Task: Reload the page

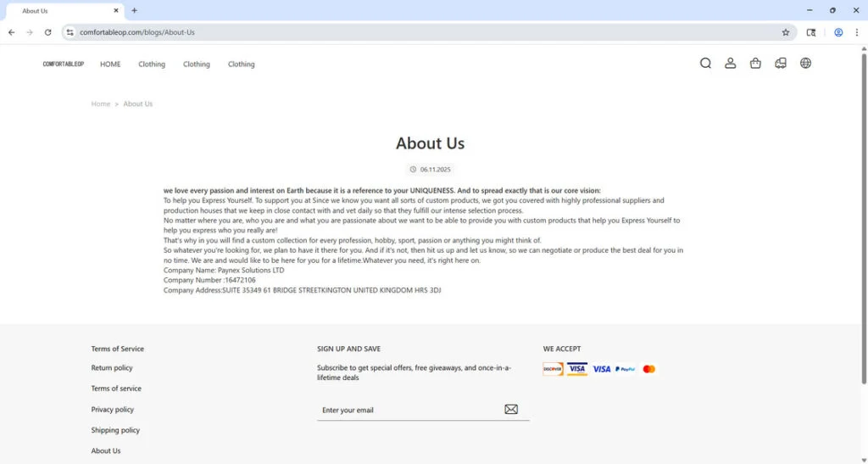Action: pos(48,33)
